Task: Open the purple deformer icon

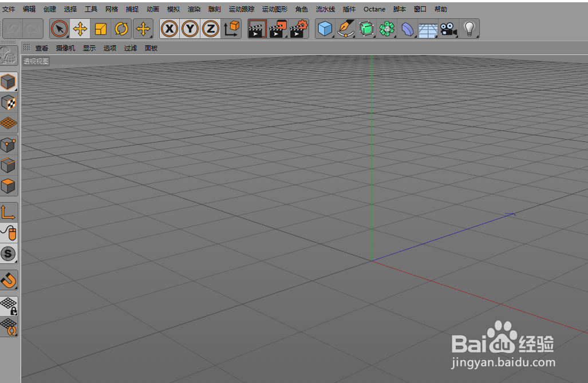Action: tap(408, 29)
